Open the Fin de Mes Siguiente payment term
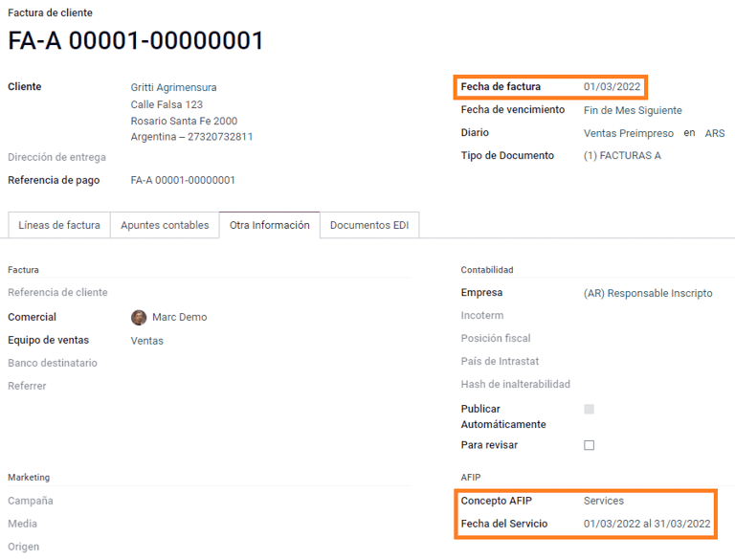735x560 pixels. pyautogui.click(x=633, y=110)
